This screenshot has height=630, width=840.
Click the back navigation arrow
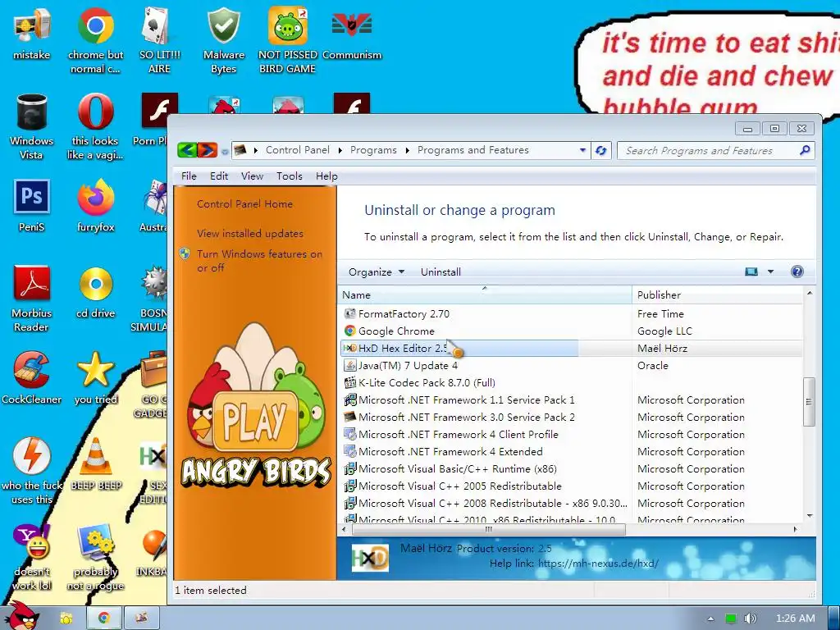coord(187,150)
